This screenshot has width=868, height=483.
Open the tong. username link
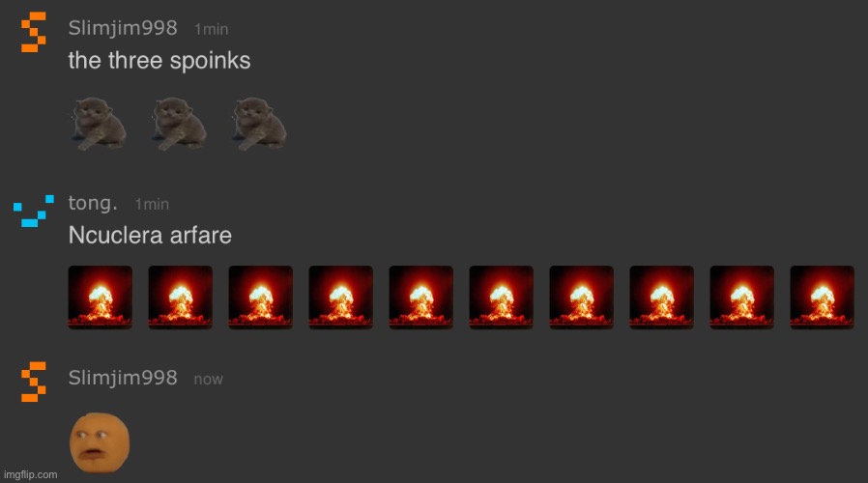[x=93, y=204]
